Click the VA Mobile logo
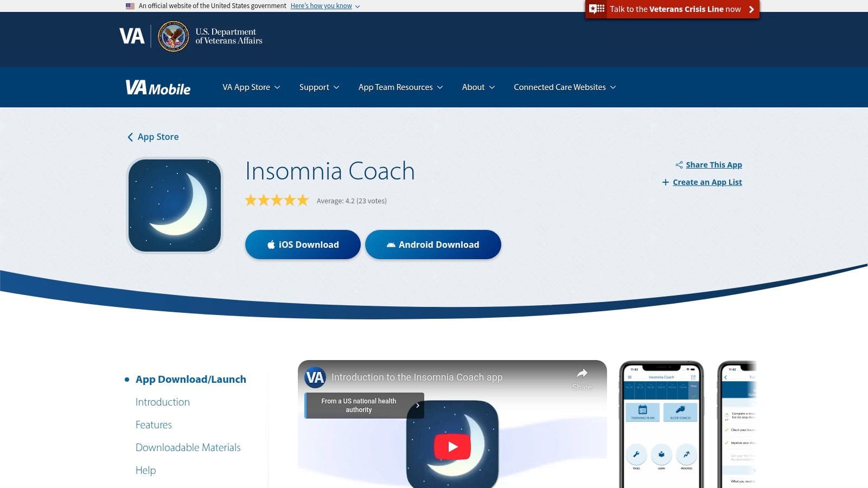 158,88
